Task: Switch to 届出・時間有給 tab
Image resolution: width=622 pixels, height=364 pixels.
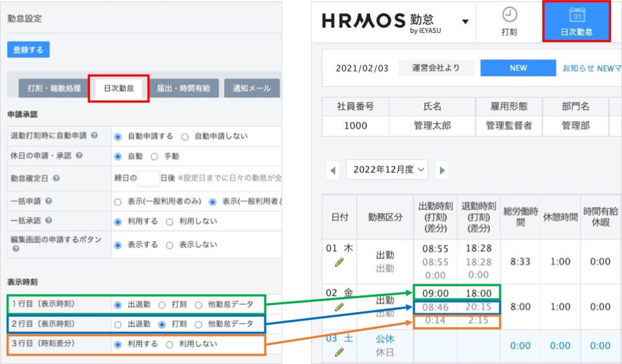Action: 183,88
